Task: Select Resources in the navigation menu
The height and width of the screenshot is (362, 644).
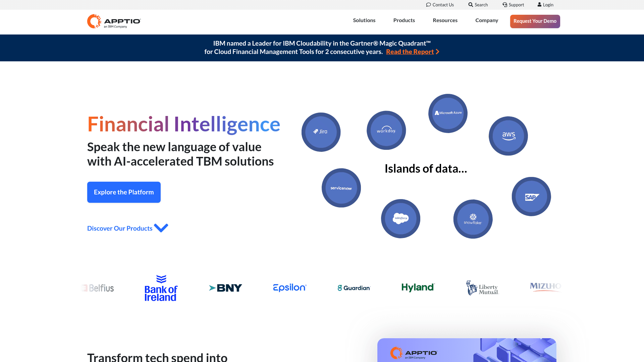Action: 445,20
